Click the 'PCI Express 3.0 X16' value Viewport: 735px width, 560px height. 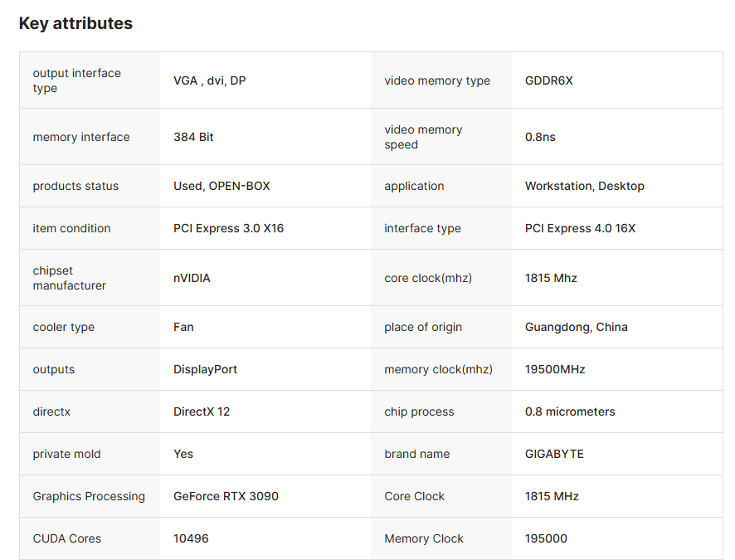coord(229,228)
